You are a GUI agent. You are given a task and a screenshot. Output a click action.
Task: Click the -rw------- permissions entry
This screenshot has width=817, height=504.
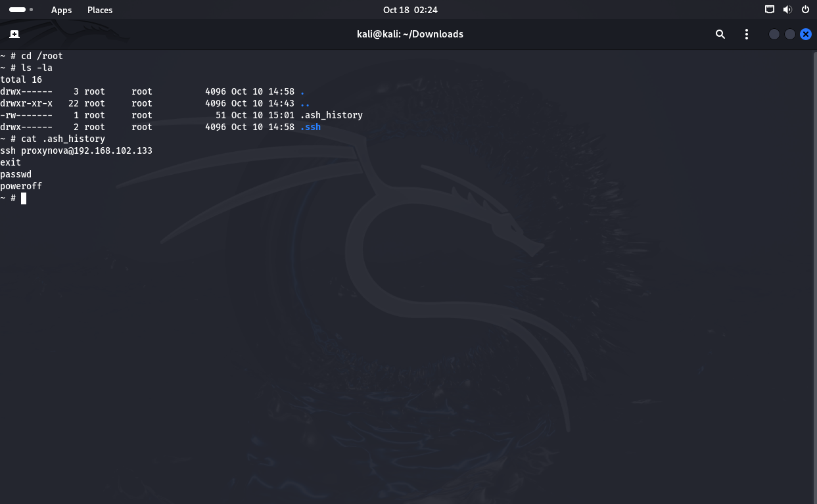pos(26,115)
